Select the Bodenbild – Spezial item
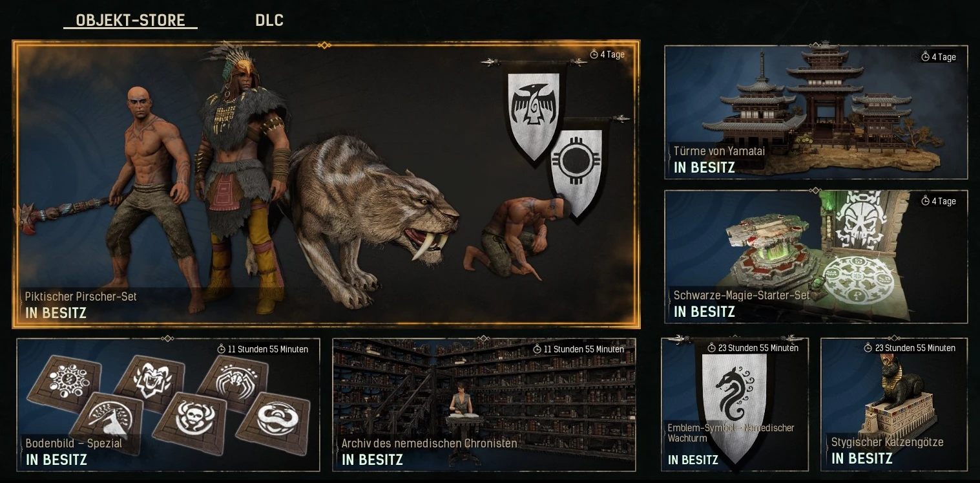The height and width of the screenshot is (483, 980). point(168,405)
